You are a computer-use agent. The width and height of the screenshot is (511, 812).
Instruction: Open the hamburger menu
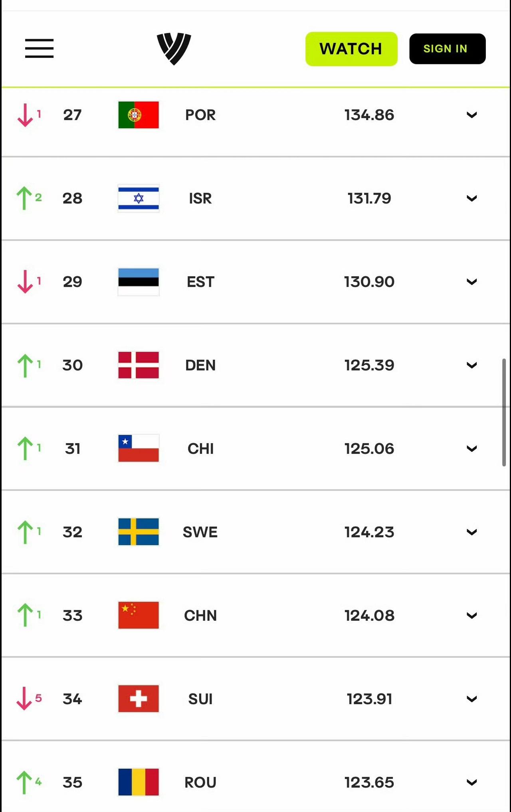click(x=39, y=48)
